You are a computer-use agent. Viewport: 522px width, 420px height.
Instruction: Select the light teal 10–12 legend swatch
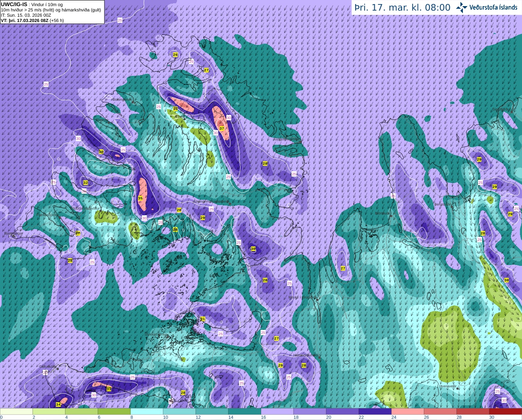(x=179, y=411)
